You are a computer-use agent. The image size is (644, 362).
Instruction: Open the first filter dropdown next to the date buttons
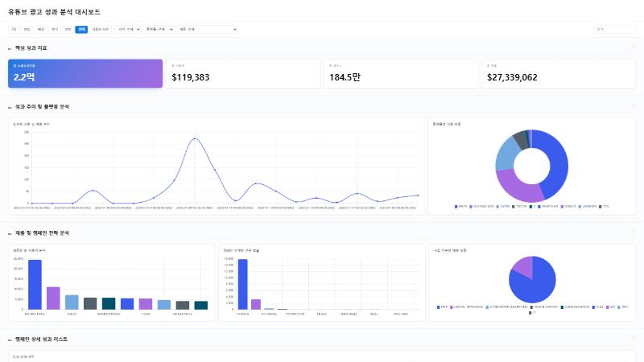coord(128,29)
